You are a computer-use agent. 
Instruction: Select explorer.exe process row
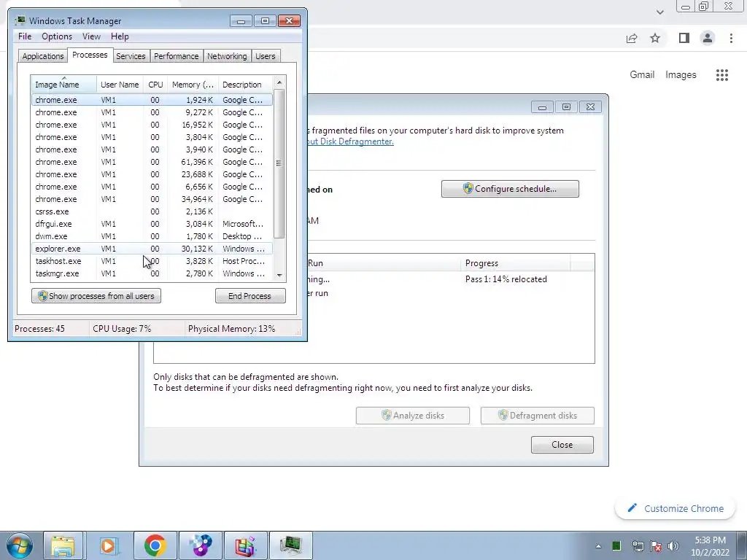(152, 249)
